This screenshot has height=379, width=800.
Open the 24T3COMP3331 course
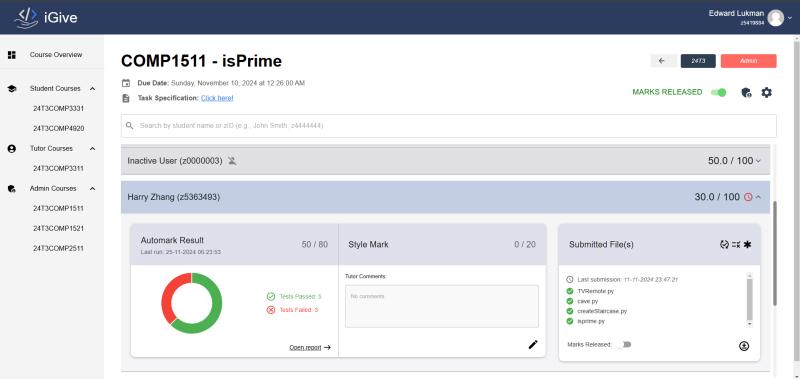(x=58, y=109)
